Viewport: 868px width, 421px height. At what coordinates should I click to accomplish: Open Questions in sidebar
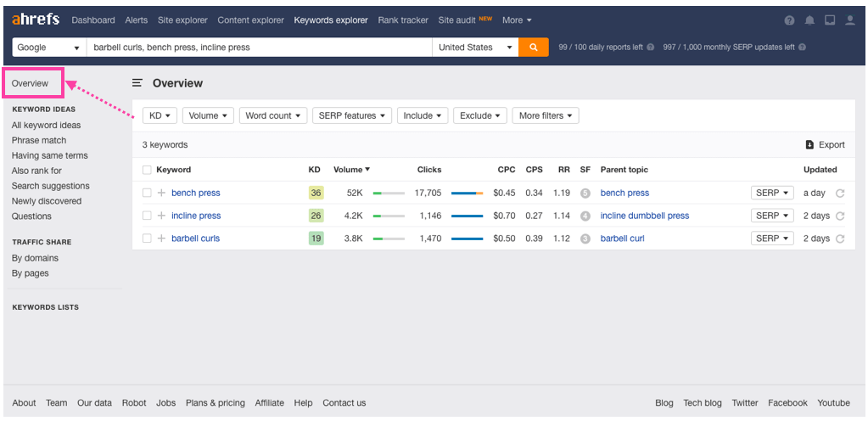coord(31,216)
